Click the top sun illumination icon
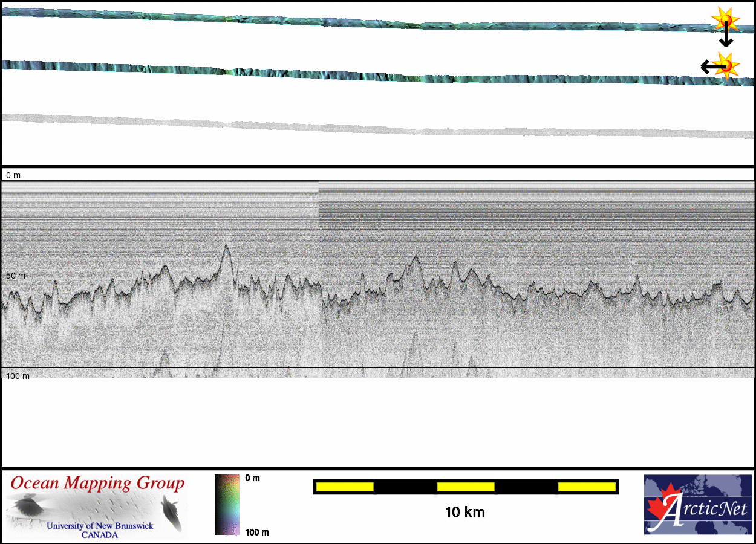This screenshot has width=756, height=544. pos(725,19)
